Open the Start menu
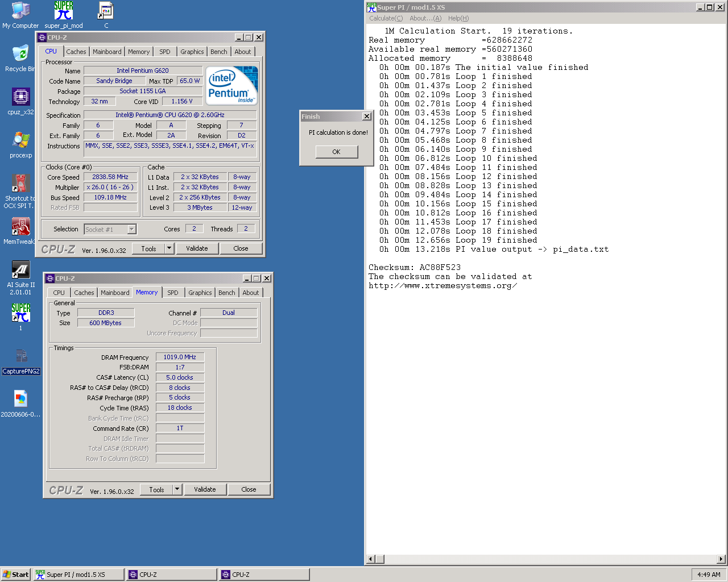The height and width of the screenshot is (582, 728). (x=15, y=575)
